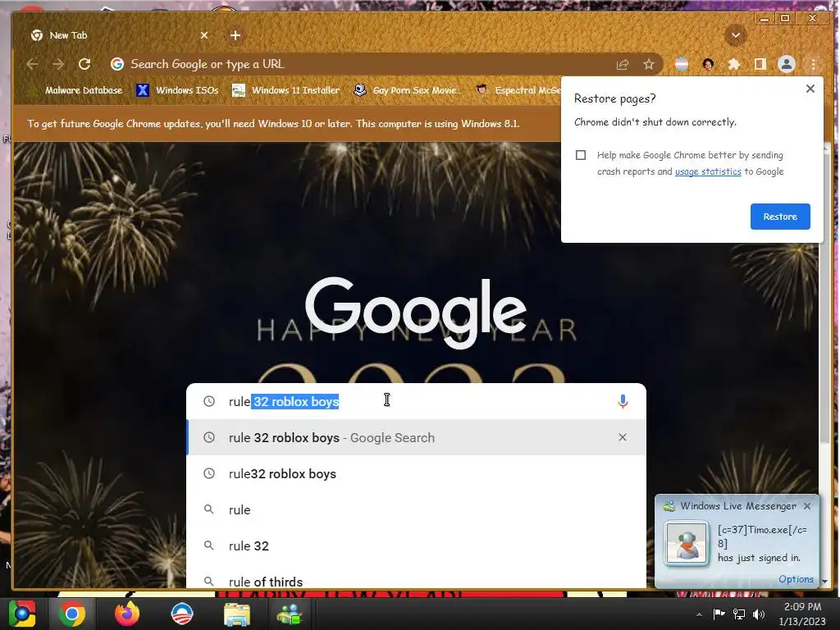
Task: Open the blue circular logo taskbar app
Action: pos(181,614)
